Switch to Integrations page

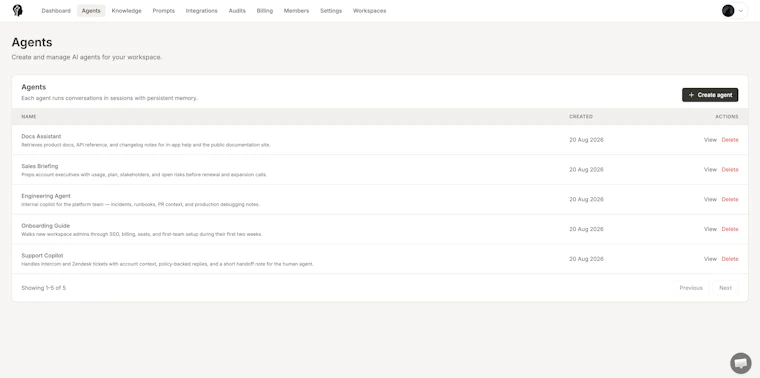coord(202,11)
